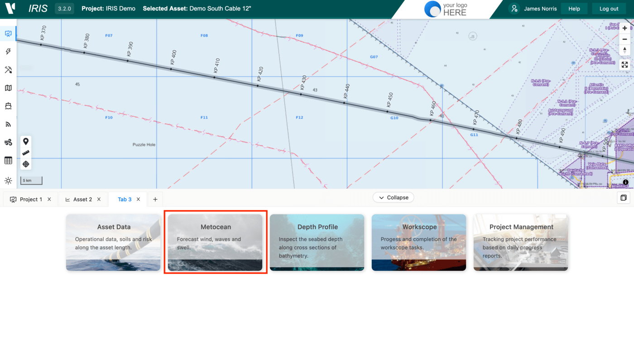Click the IRIS V logo
The width and height of the screenshot is (634, 364).
[x=10, y=8]
